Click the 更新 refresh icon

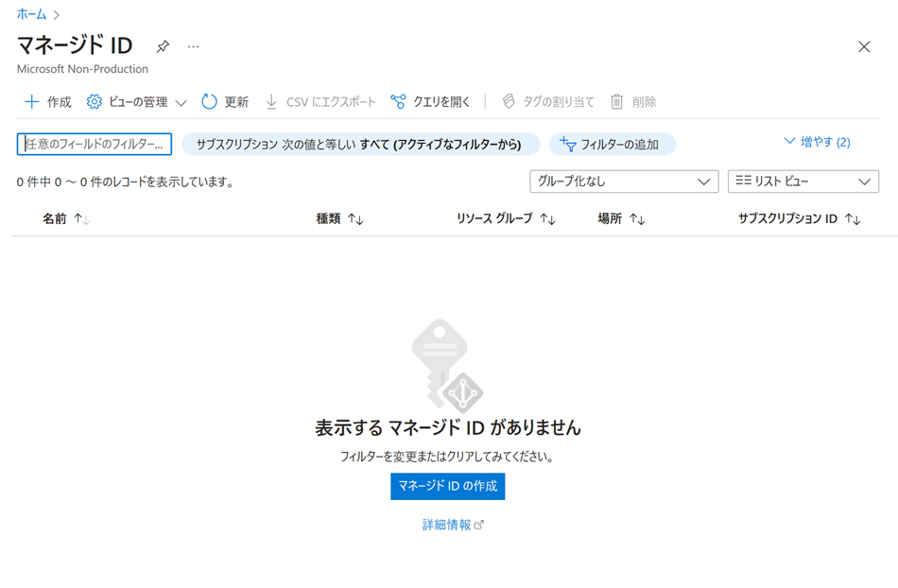click(x=209, y=101)
